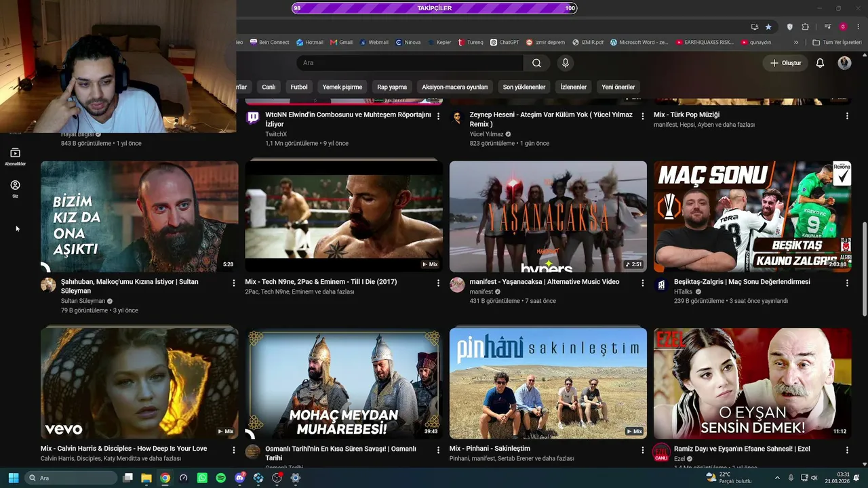Open Task View on the taskbar
The height and width of the screenshot is (488, 868).
(127, 478)
